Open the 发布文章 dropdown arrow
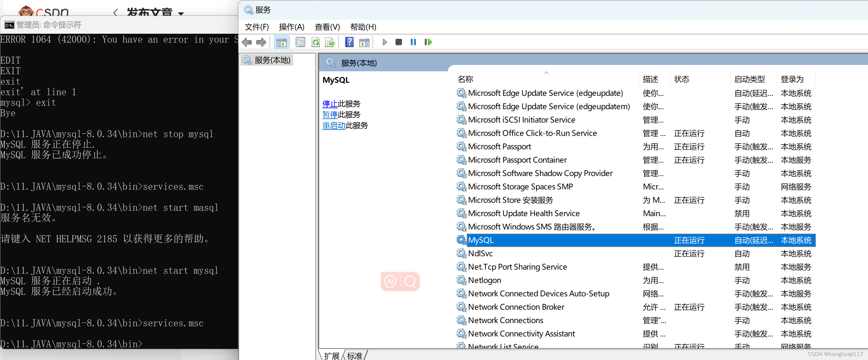 click(181, 13)
